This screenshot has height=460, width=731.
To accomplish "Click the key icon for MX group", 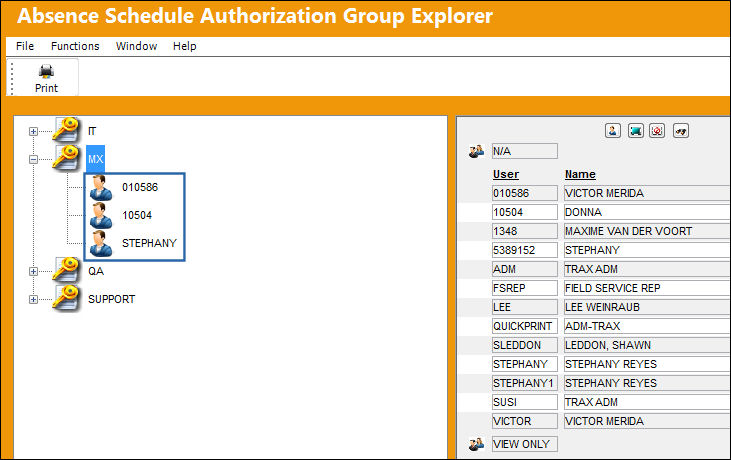I will (66, 158).
